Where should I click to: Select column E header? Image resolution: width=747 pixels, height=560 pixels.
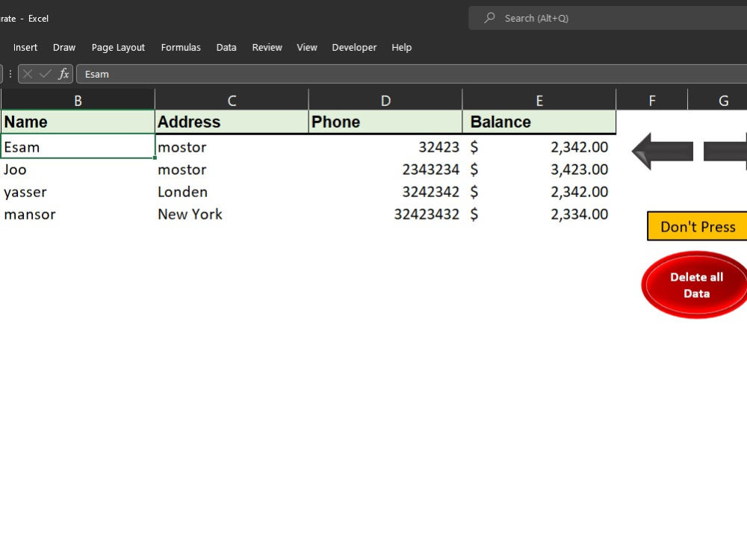coord(539,100)
